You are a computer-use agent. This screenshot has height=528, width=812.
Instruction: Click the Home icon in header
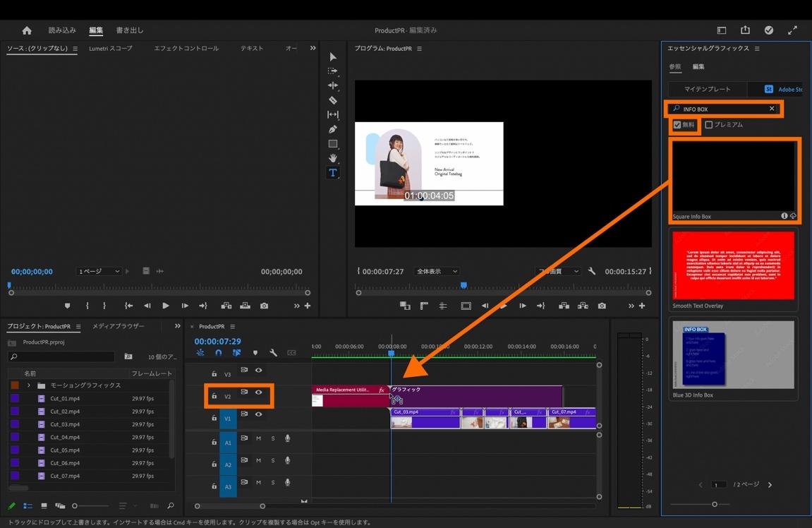pyautogui.click(x=27, y=30)
